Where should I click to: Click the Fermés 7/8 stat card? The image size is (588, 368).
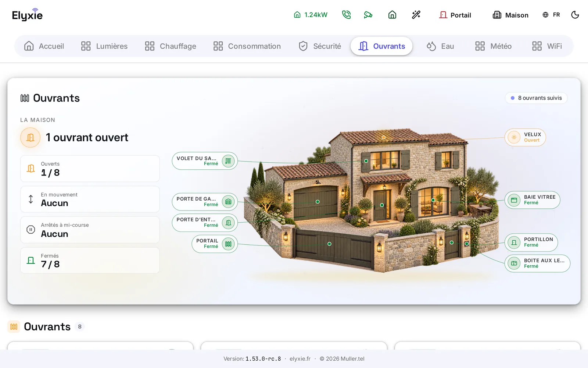coord(90,260)
